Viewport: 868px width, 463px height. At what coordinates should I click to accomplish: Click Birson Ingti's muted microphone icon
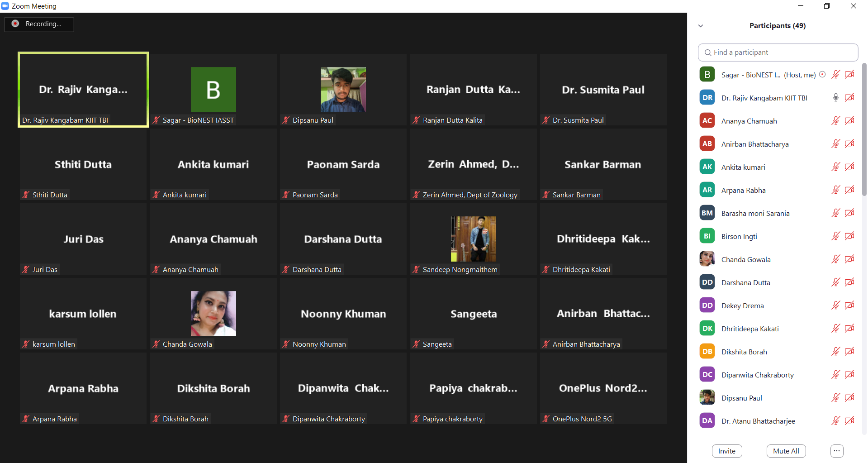(835, 236)
